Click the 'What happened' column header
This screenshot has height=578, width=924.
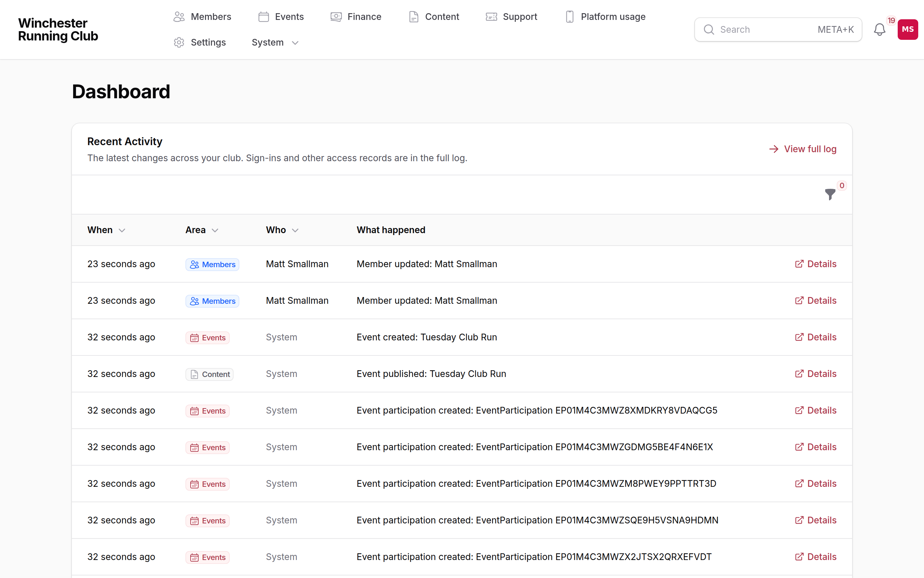pos(390,230)
